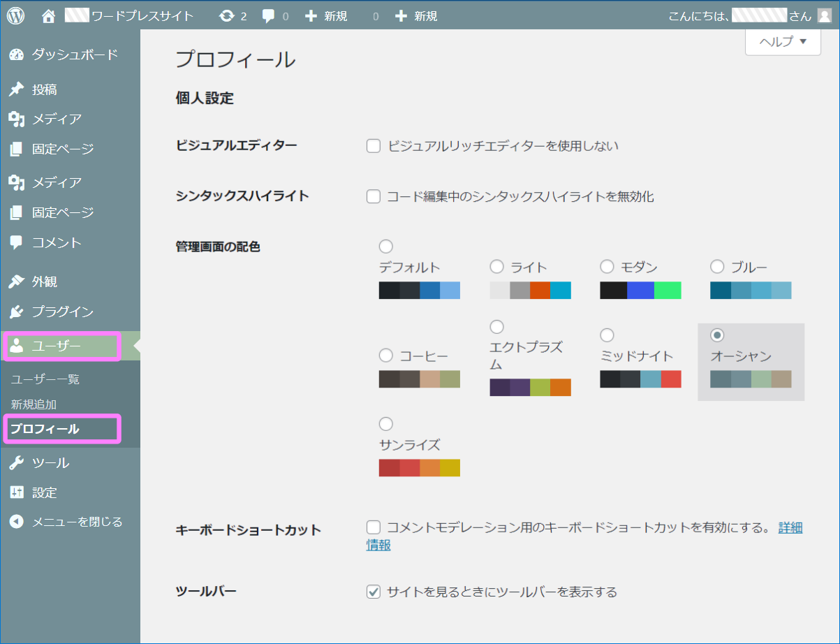Screen dimensions: 840x644
Task: Click the 外観 appearance brush icon
Action: [16, 281]
